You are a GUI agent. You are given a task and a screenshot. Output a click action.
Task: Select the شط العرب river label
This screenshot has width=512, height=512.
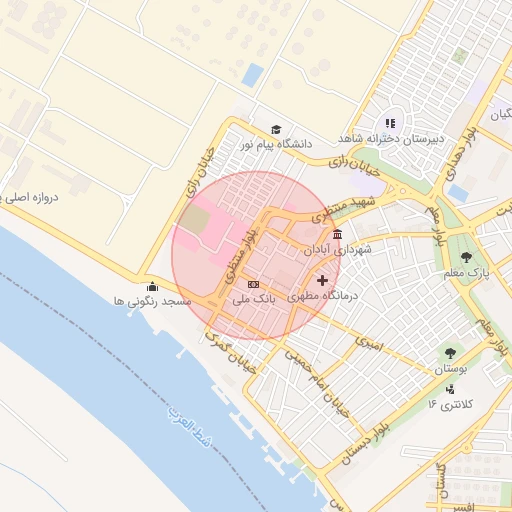point(190,426)
